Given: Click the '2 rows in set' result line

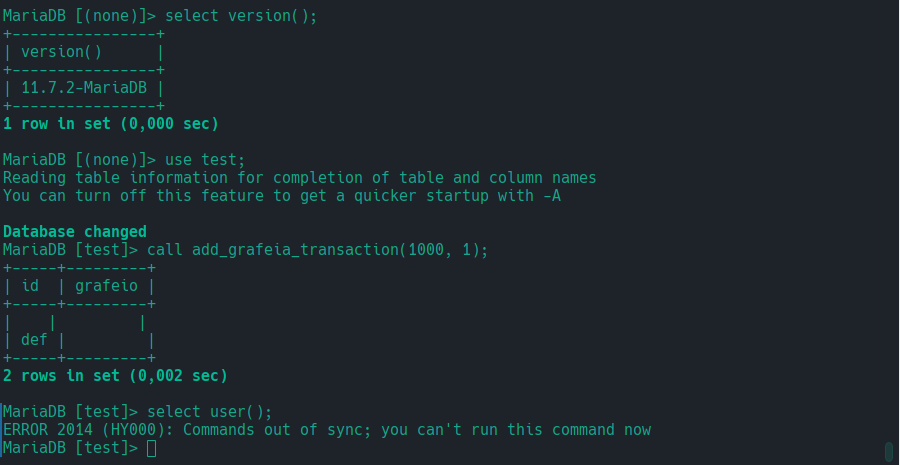Looking at the screenshot, I should 115,376.
